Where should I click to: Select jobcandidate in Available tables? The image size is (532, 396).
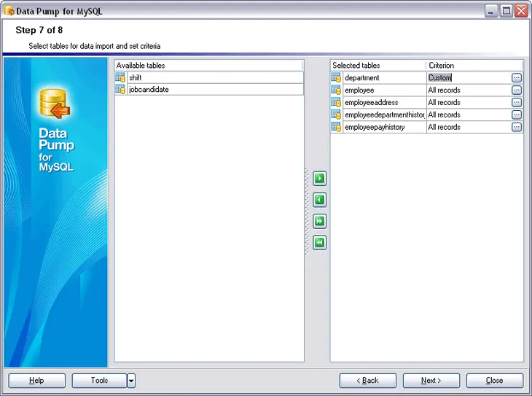pyautogui.click(x=215, y=89)
